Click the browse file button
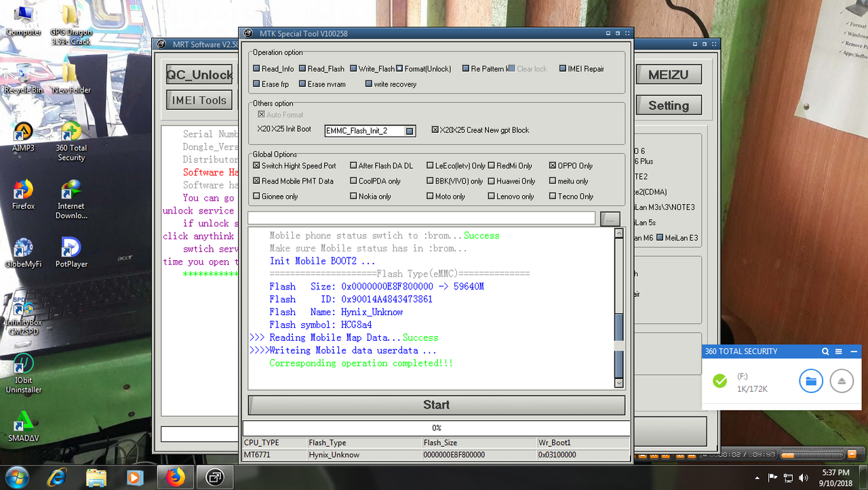 coord(610,218)
